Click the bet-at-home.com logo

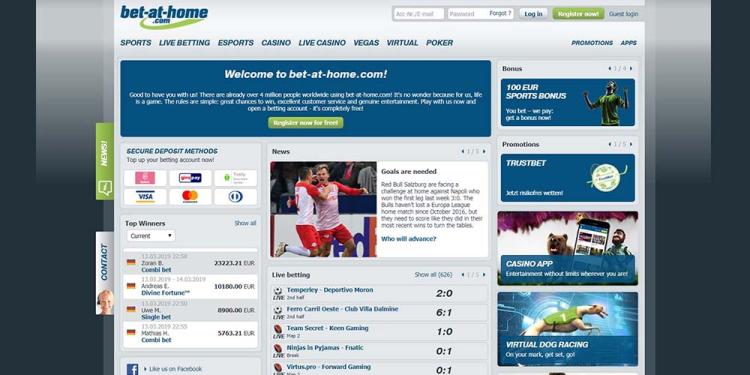[164, 17]
